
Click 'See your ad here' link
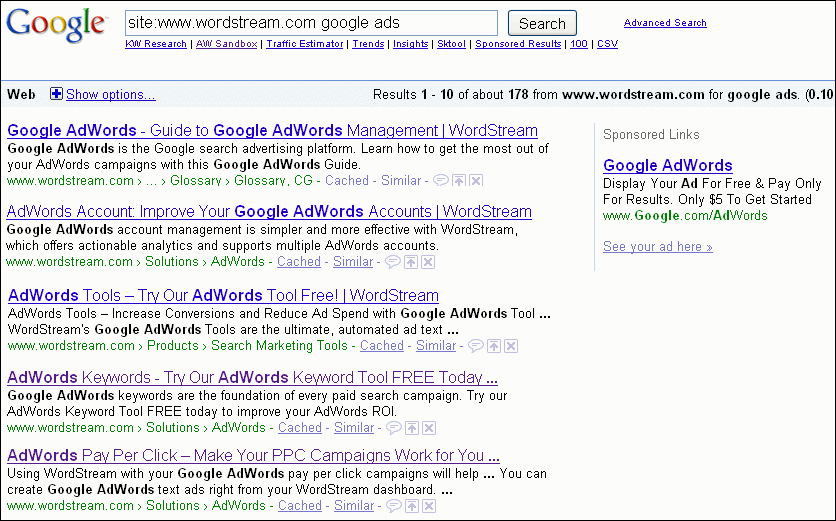(657, 247)
